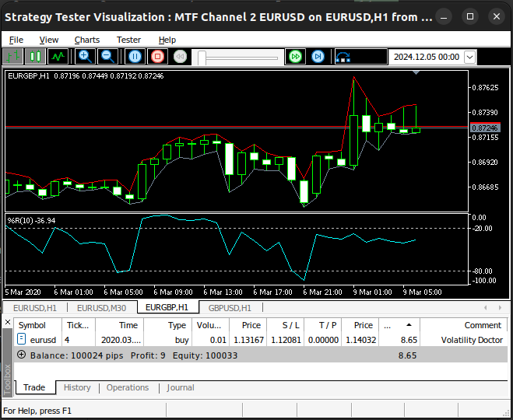This screenshot has width=513, height=420.
Task: Click the visualization speed slider
Action: coord(238,58)
